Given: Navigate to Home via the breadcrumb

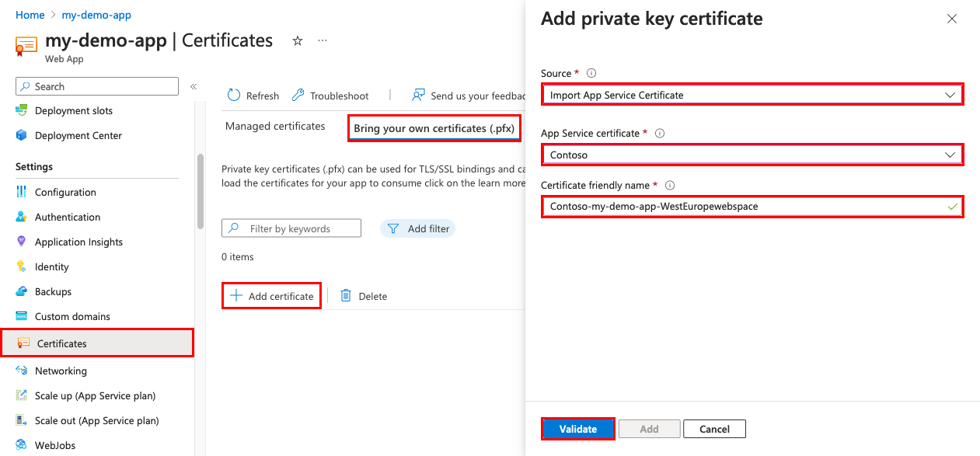Looking at the screenshot, I should [x=30, y=14].
